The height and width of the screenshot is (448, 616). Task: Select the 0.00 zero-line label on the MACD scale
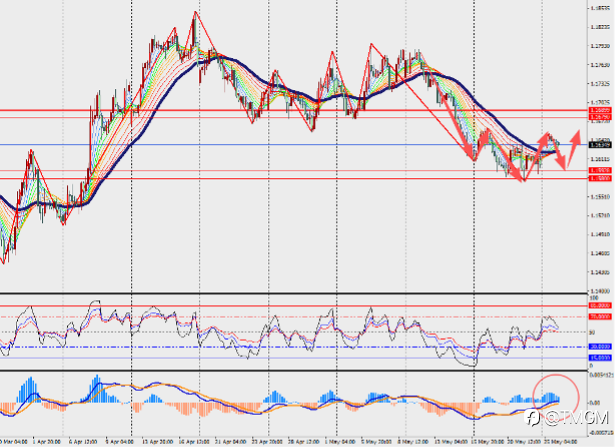click(595, 403)
